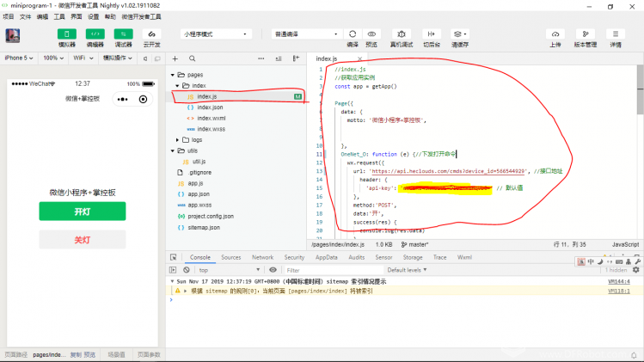Image resolution: width=644 pixels, height=362 pixels.
Task: Toggle simulator mute speaker icon
Action: (145, 58)
